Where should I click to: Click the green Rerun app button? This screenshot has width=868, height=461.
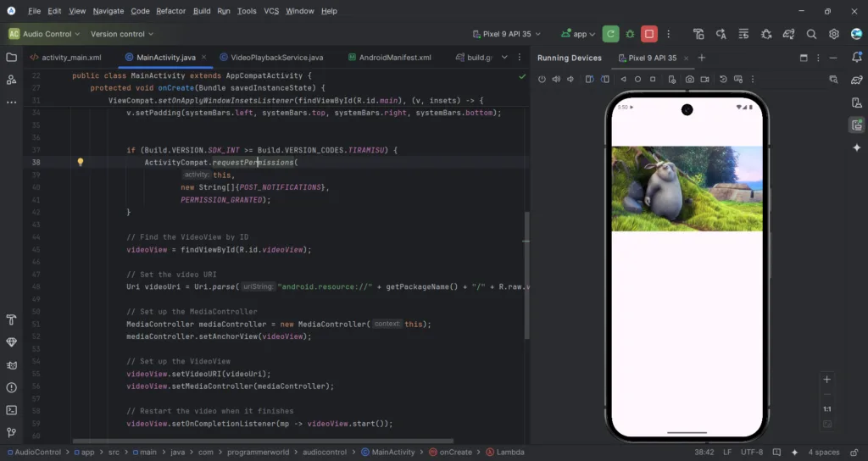[x=610, y=34]
